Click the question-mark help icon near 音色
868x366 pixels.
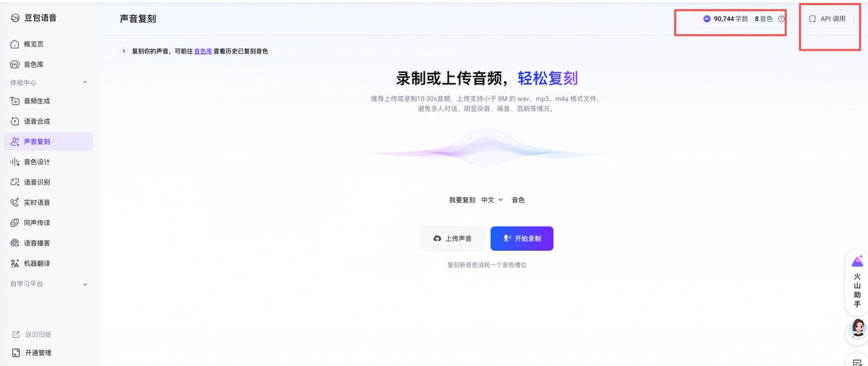[x=781, y=19]
